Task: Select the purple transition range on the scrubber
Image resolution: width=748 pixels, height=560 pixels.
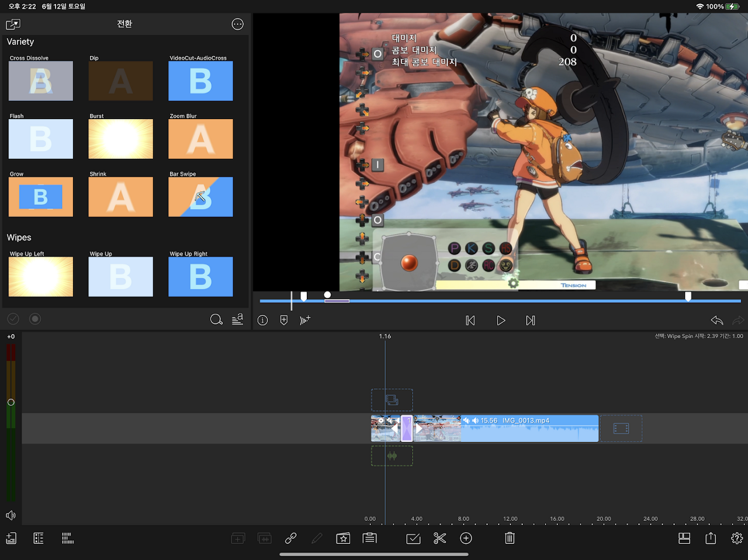Action: 337,301
